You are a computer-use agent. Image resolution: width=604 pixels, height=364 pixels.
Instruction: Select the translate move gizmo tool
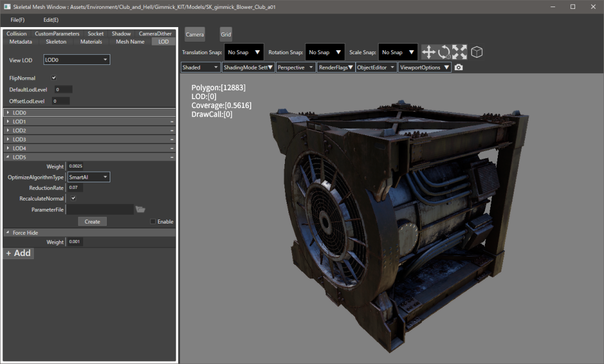point(429,52)
